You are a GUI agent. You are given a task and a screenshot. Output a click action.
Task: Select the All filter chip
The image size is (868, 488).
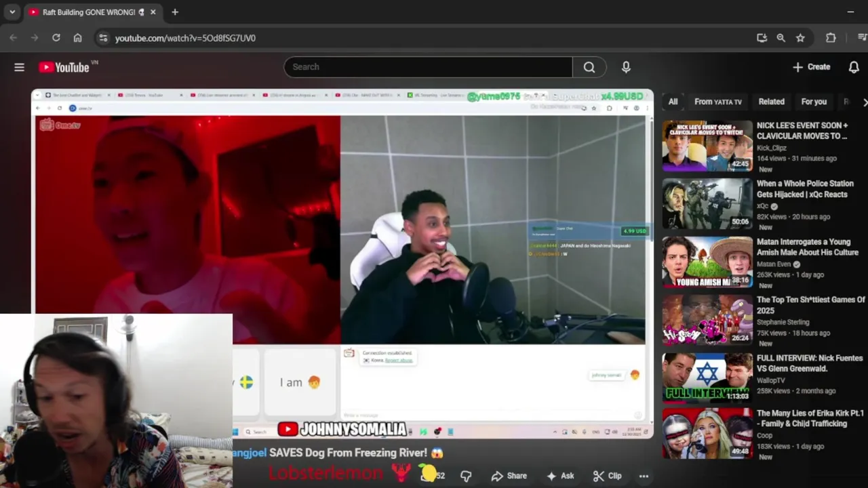point(673,102)
